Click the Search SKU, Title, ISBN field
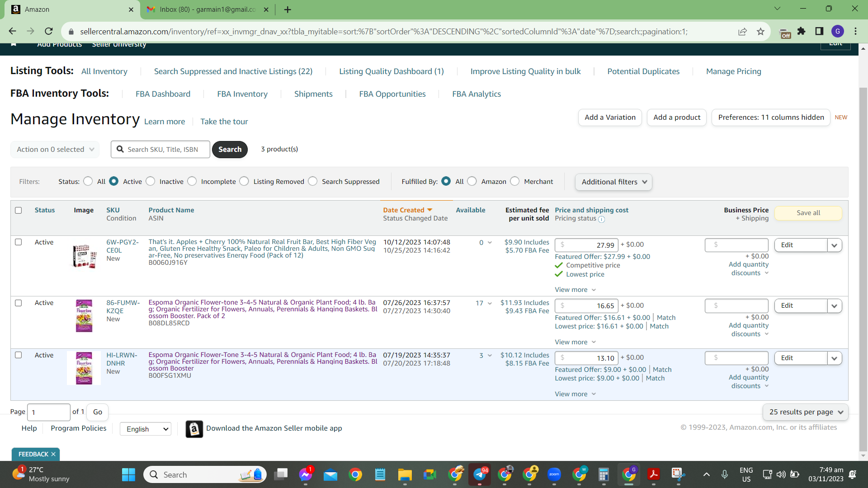The height and width of the screenshot is (488, 868). [x=160, y=150]
